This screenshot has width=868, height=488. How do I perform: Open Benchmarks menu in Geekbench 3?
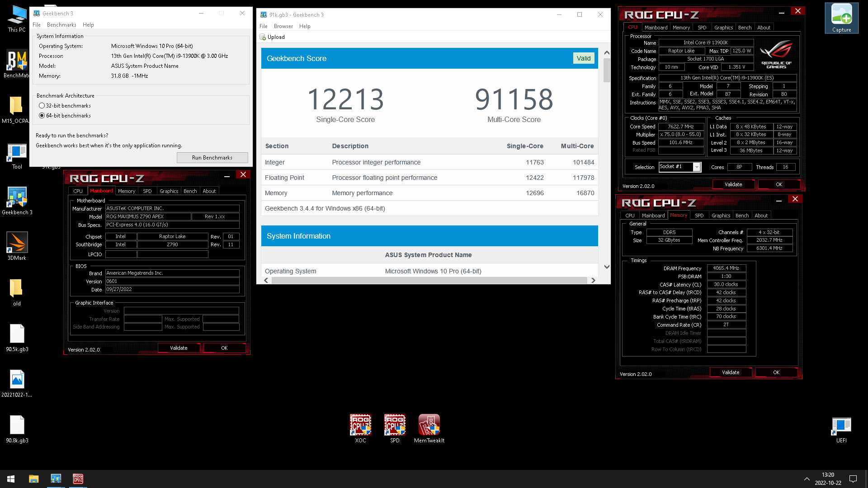pyautogui.click(x=61, y=25)
